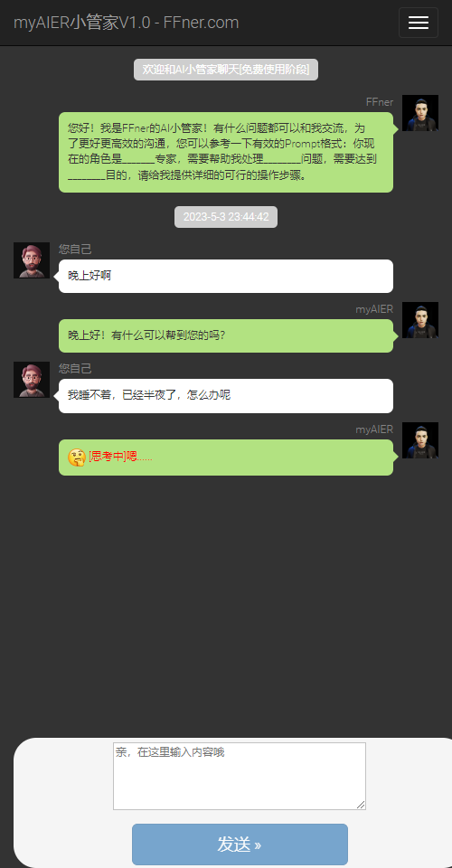
Task: Click the 晚上好！有什么可以帮到您的吗 reply bubble
Action: (226, 336)
